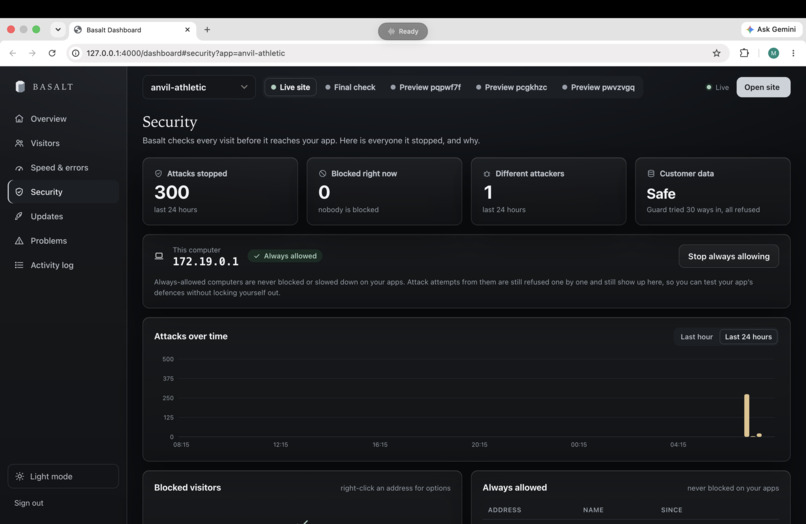Click the browser forward arrow
This screenshot has height=524, width=806.
coord(32,53)
